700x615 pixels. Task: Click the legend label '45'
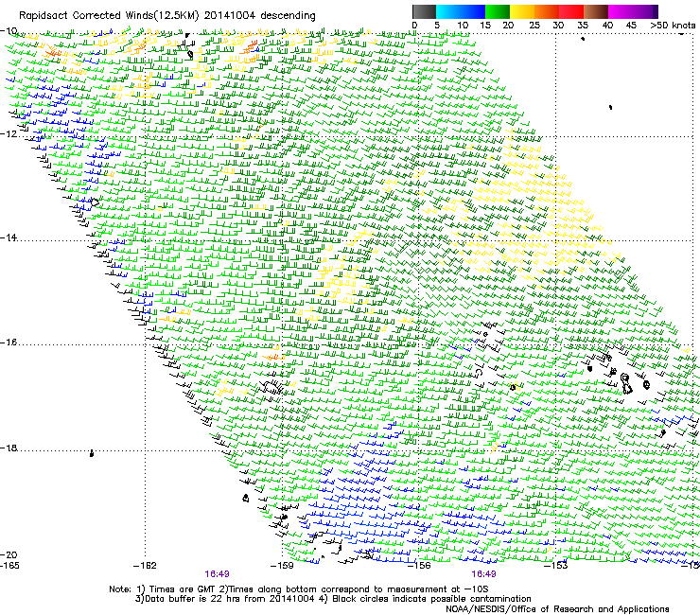(631, 25)
